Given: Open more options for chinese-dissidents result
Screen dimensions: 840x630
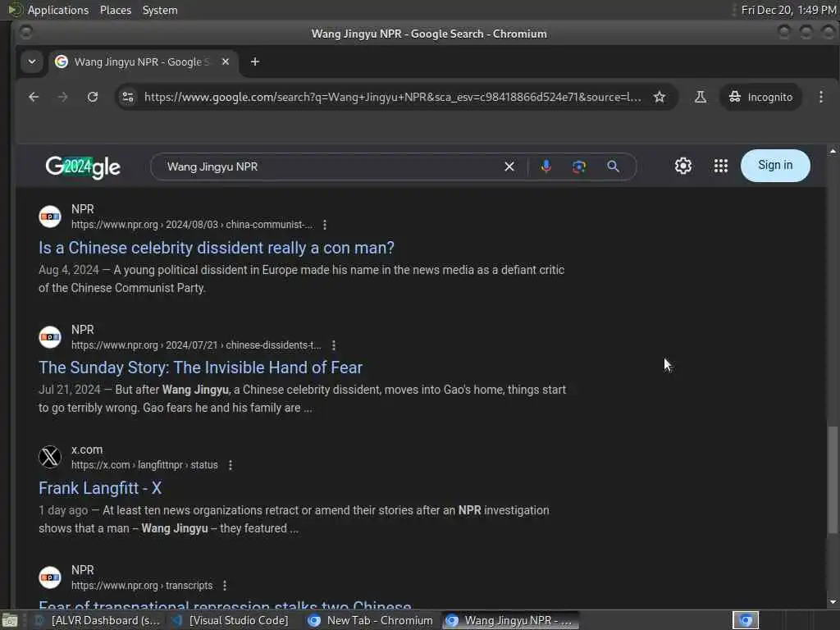Looking at the screenshot, I should pyautogui.click(x=334, y=345).
